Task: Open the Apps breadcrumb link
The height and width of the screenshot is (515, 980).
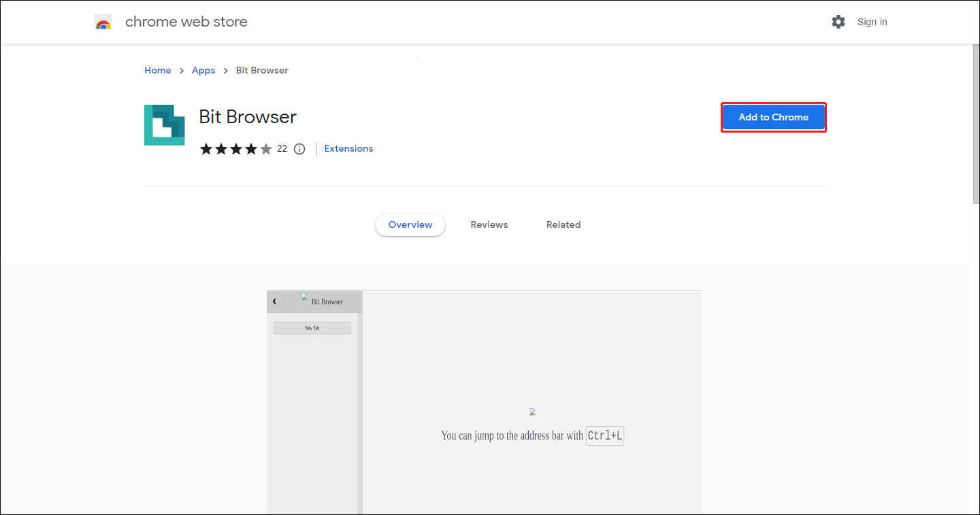Action: tap(203, 70)
